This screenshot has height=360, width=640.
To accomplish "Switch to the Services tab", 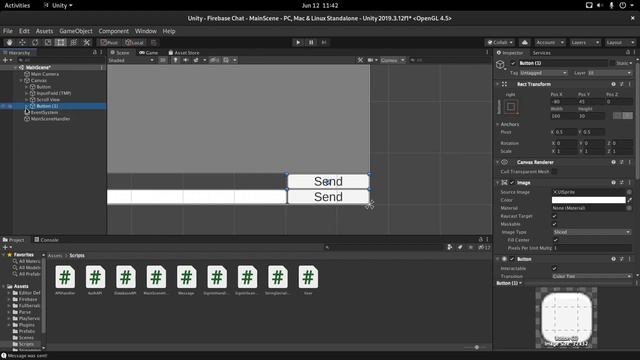I will [x=542, y=53].
